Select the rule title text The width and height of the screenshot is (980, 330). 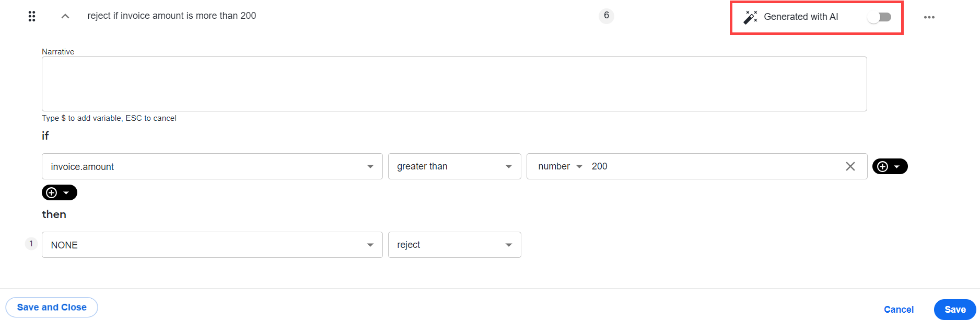(172, 16)
